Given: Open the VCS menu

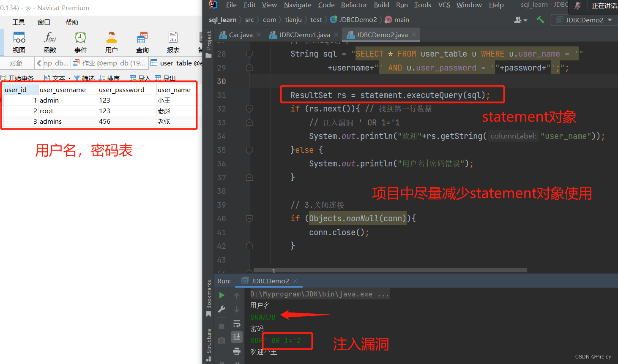Looking at the screenshot, I should tap(444, 5).
